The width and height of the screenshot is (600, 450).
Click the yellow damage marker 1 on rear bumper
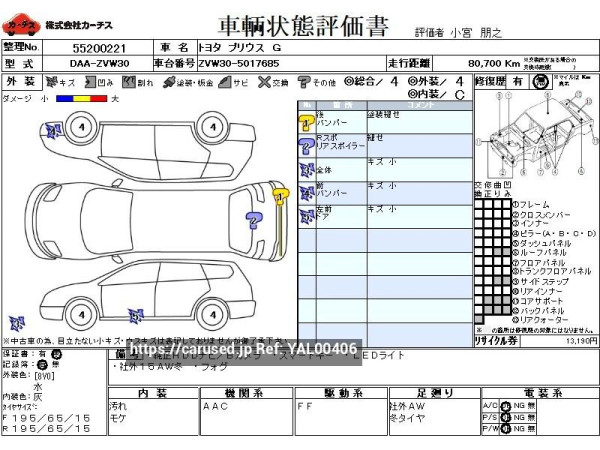(x=281, y=193)
